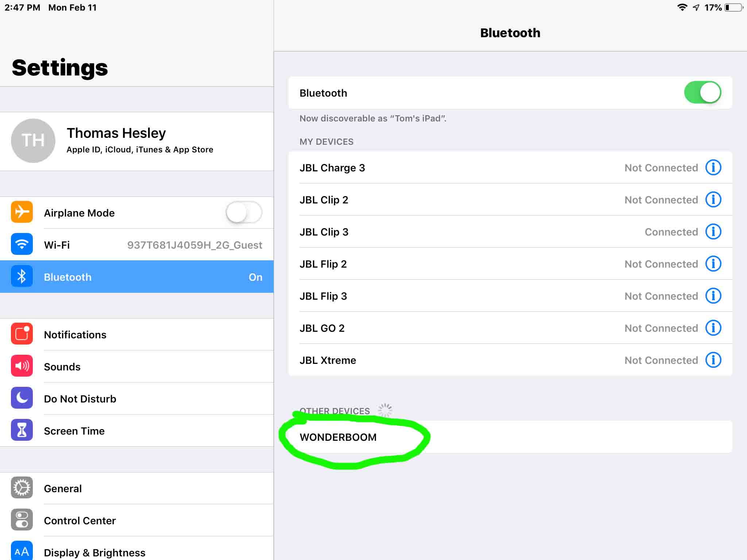Connect to JBL Xtreme
Screen dimensions: 747x560
tap(510, 360)
